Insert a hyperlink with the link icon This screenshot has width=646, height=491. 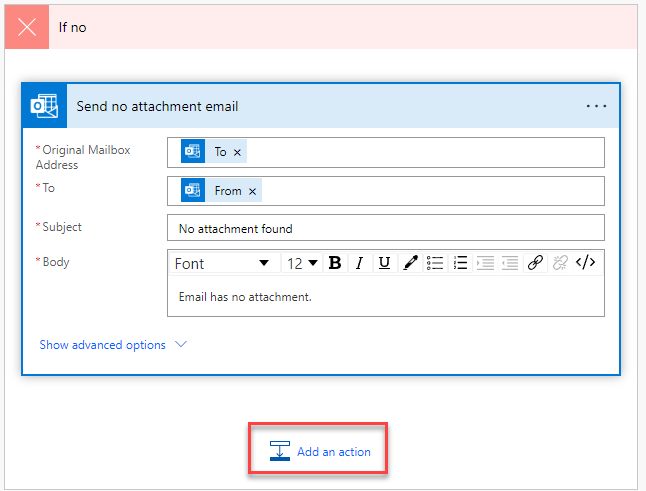tap(535, 262)
